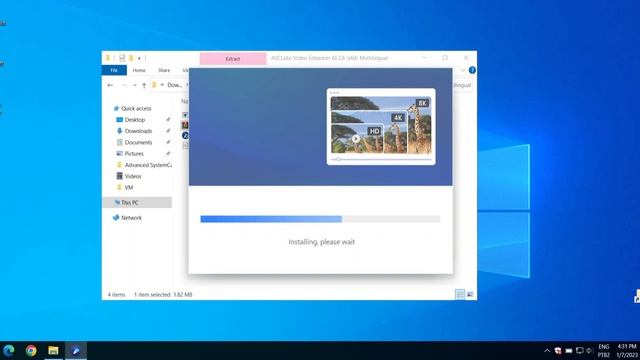Click '1 item selected 1.82 MB' status
Screen dimensions: 640x360
163,294
